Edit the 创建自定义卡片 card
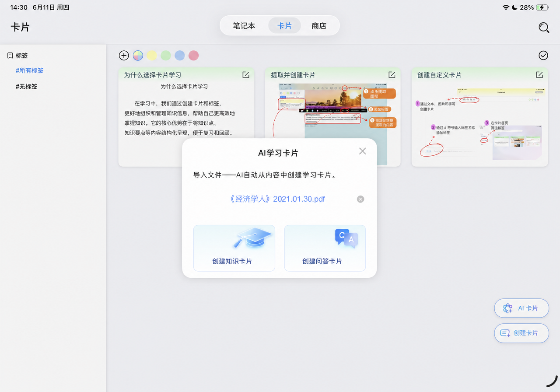Viewport: 560px width, 392px height. pos(539,75)
